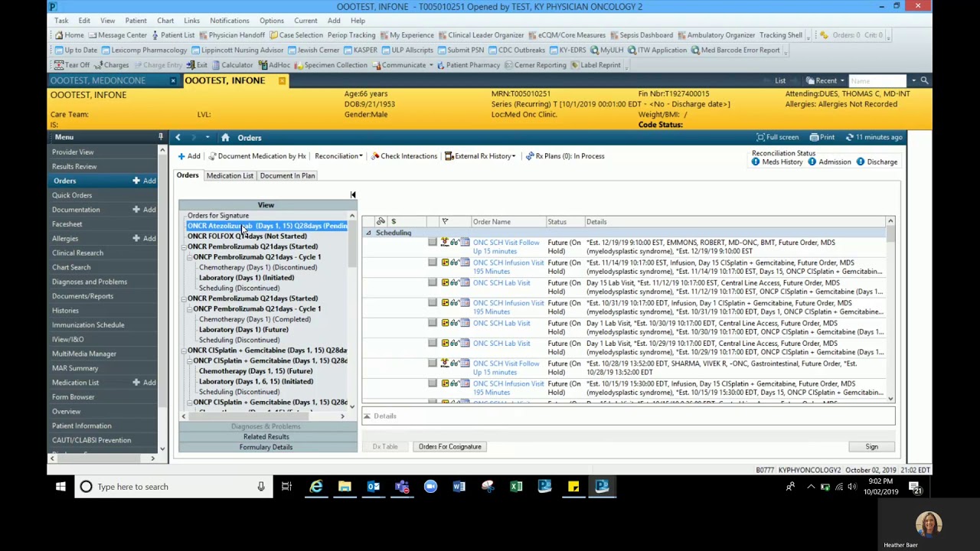Open AdHoc charting from the toolbar

coord(274,65)
